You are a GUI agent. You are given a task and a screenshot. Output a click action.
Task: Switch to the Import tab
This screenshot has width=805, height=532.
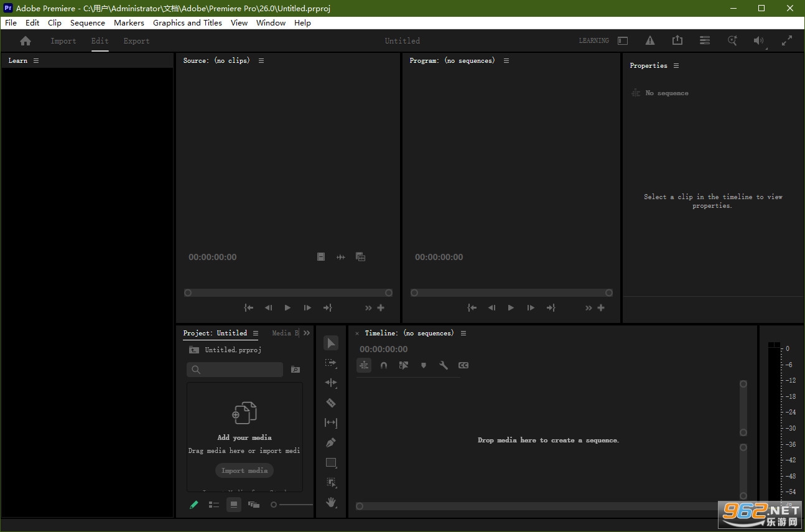click(63, 41)
